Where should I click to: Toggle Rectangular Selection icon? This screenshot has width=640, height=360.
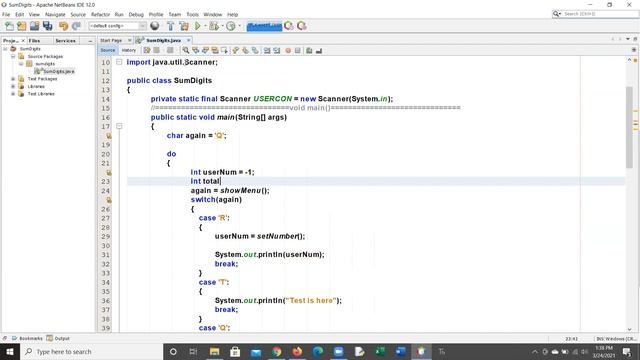[x=224, y=50]
